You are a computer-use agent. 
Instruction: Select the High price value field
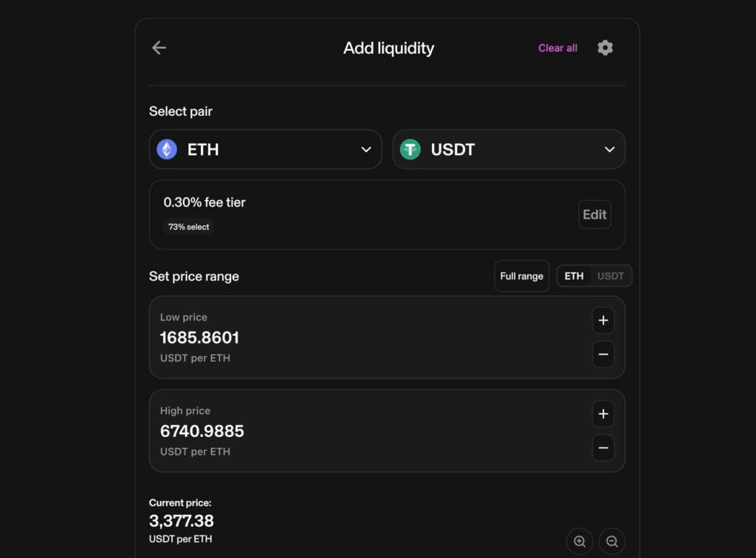(x=202, y=431)
